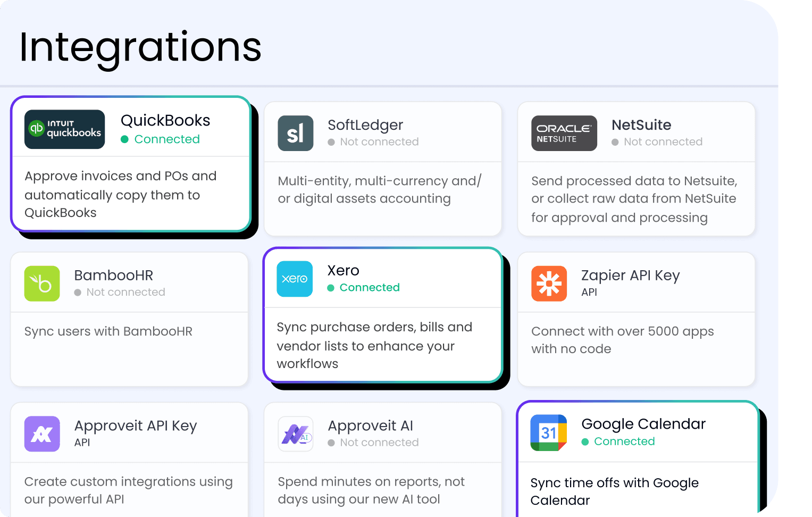
Task: Open the Zapier API Key title
Action: pos(630,276)
